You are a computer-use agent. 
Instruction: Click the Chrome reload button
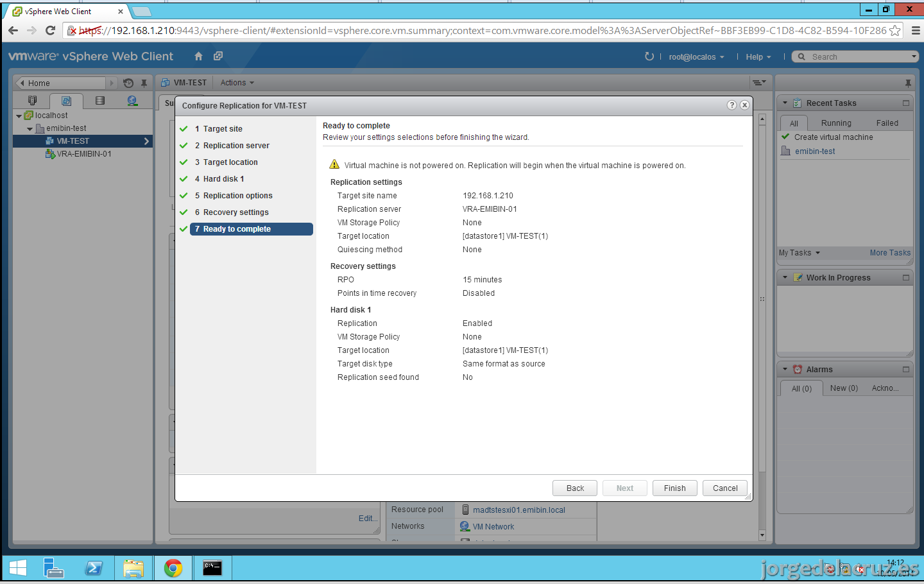(x=50, y=30)
